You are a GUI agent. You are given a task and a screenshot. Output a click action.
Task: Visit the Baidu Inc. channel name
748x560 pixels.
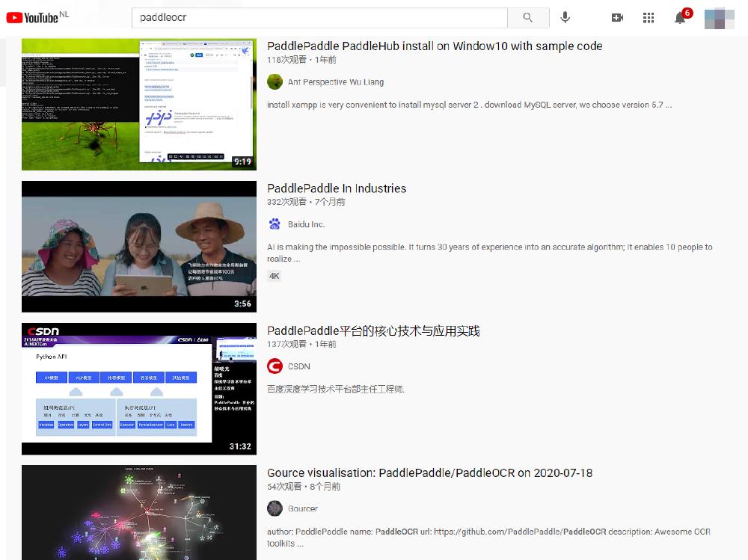pyautogui.click(x=306, y=224)
